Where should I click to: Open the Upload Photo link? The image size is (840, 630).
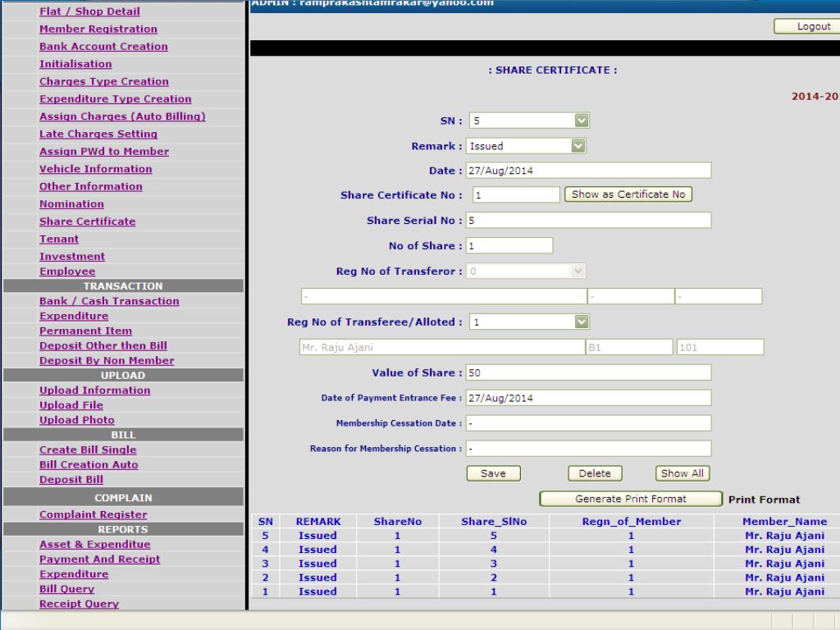[x=76, y=421]
